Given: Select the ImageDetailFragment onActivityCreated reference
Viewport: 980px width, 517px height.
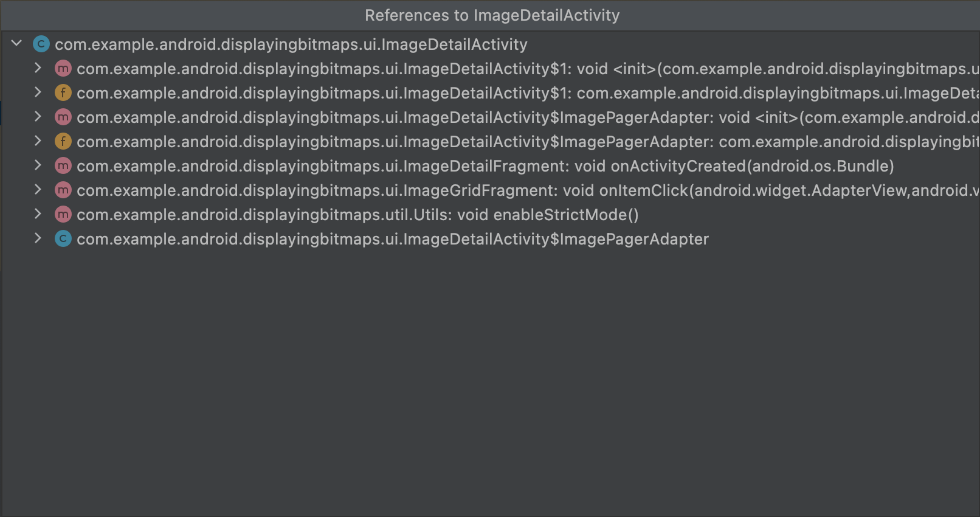Looking at the screenshot, I should click(x=485, y=166).
